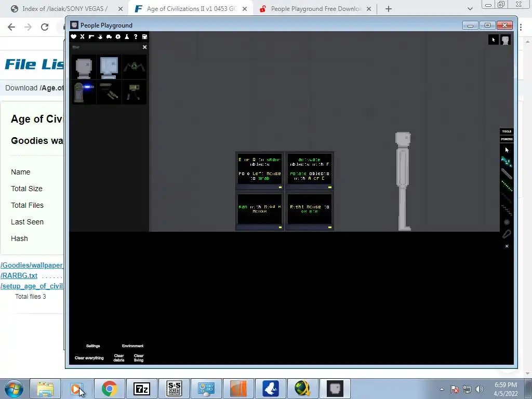
Task: Click the 'activate objects' tutorial monitor
Action: click(310, 170)
